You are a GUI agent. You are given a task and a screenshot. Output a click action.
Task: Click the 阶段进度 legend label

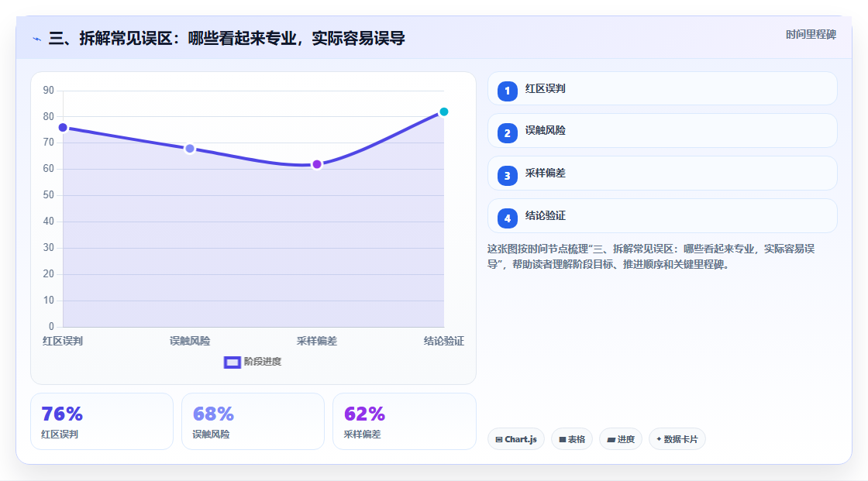pyautogui.click(x=263, y=362)
